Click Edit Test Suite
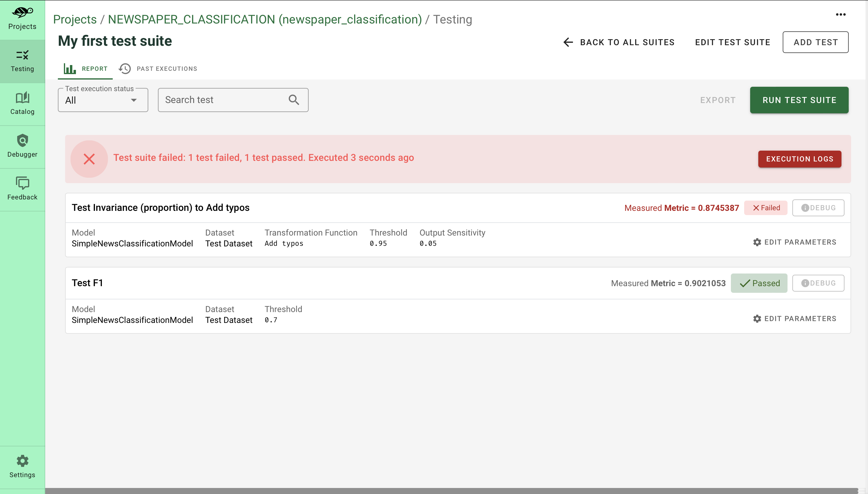The image size is (868, 494). click(733, 42)
